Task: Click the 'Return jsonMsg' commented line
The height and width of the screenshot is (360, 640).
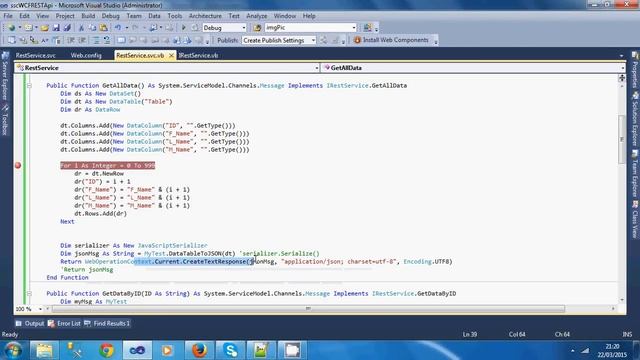Action: [87, 270]
